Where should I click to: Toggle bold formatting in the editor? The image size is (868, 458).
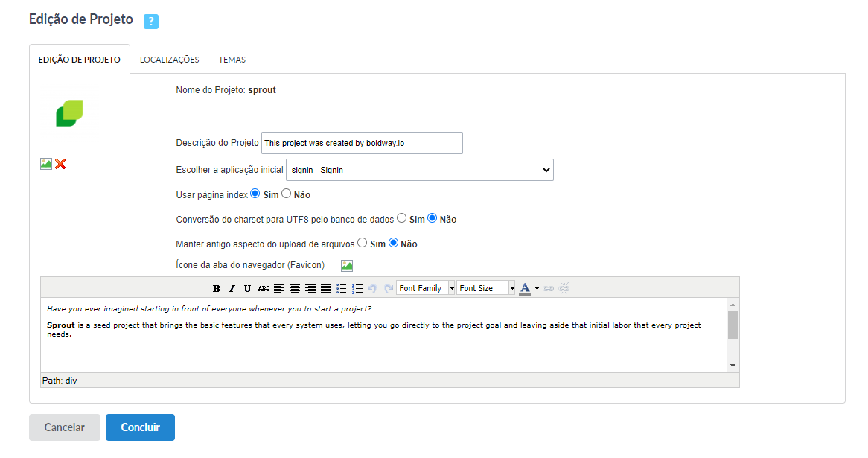point(217,288)
